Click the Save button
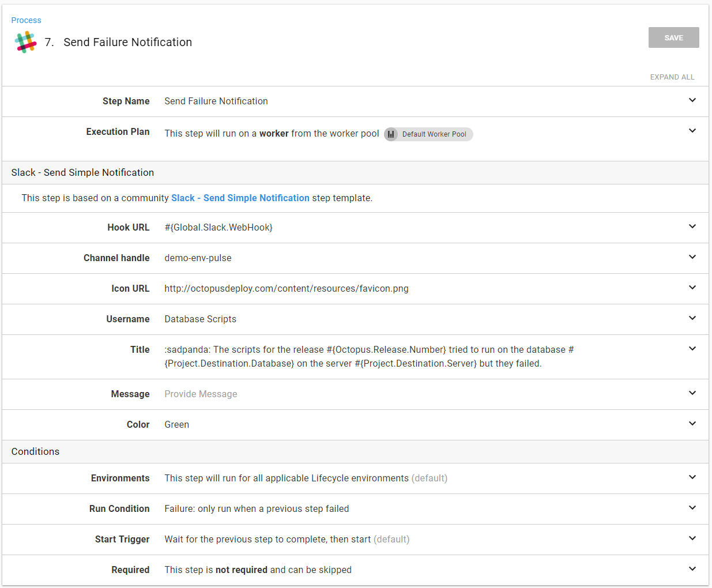 click(x=673, y=37)
